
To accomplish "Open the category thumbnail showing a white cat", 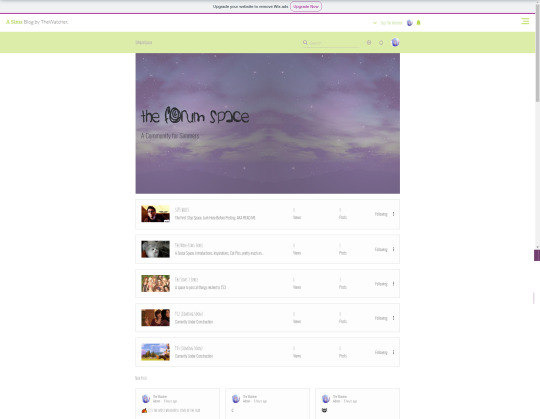I will pyautogui.click(x=155, y=249).
